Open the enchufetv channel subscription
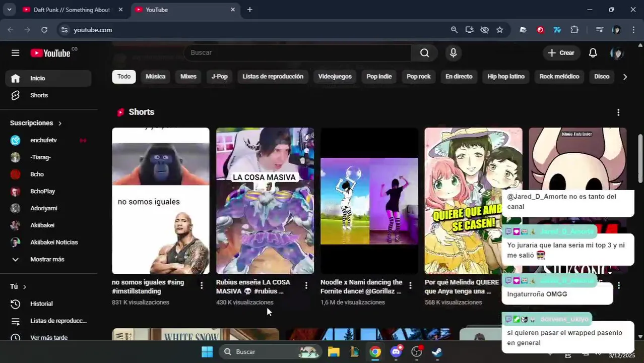Screen dimensions: 644x363 [48, 140]
